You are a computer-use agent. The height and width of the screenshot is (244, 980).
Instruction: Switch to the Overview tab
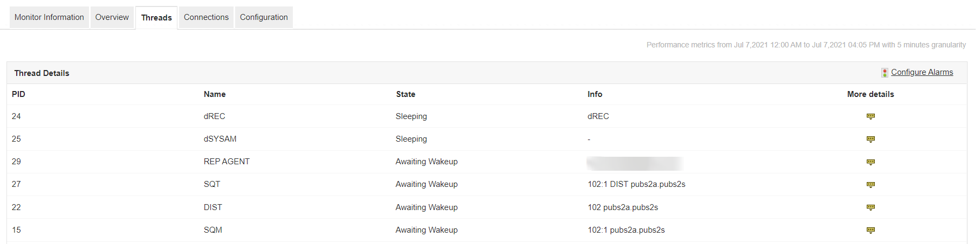click(112, 17)
